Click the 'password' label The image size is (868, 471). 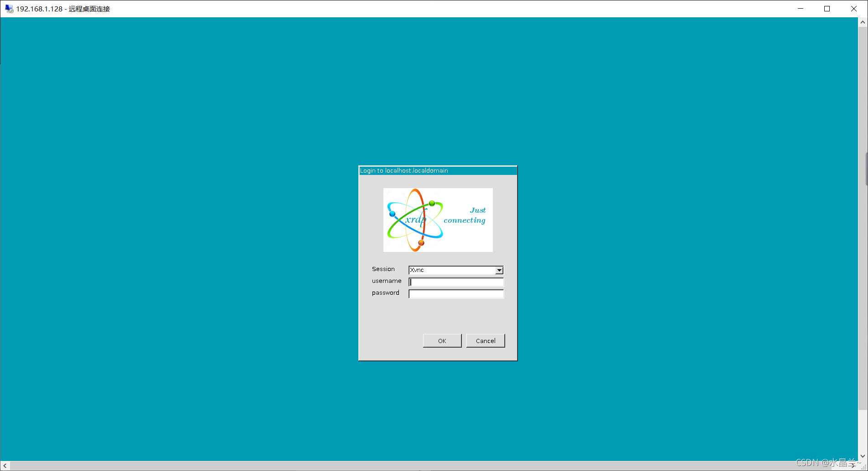click(x=386, y=293)
